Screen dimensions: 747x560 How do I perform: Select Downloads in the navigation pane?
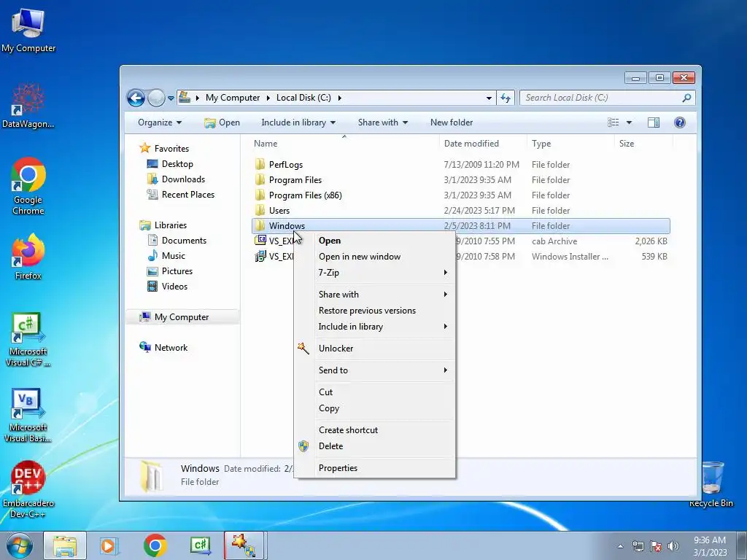pos(183,179)
